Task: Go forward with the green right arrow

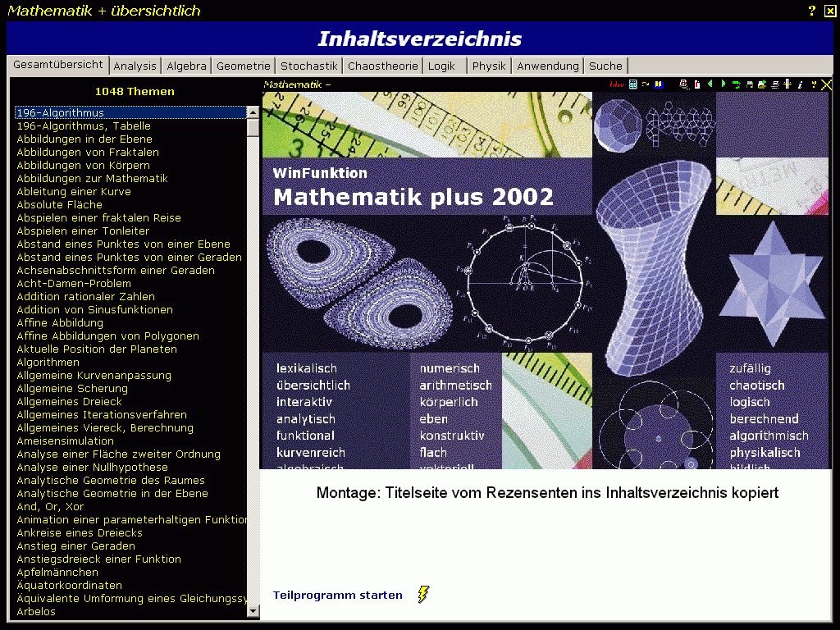Action: [723, 84]
